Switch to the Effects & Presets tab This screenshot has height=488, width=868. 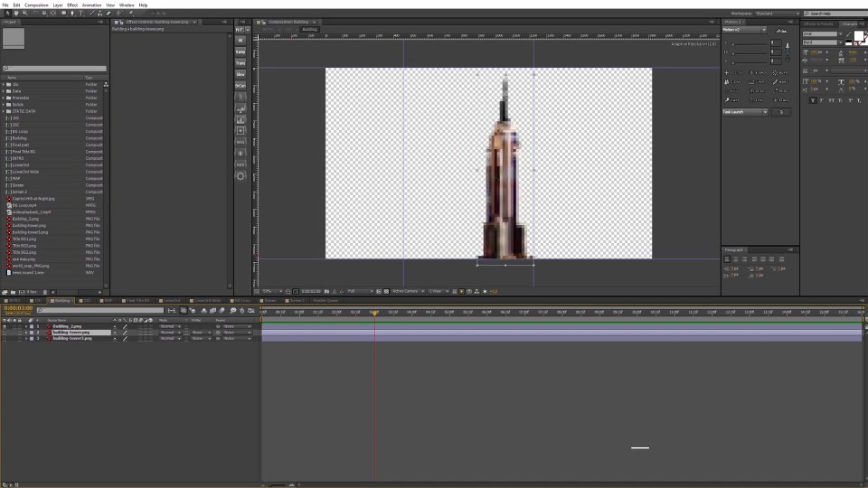(819, 23)
